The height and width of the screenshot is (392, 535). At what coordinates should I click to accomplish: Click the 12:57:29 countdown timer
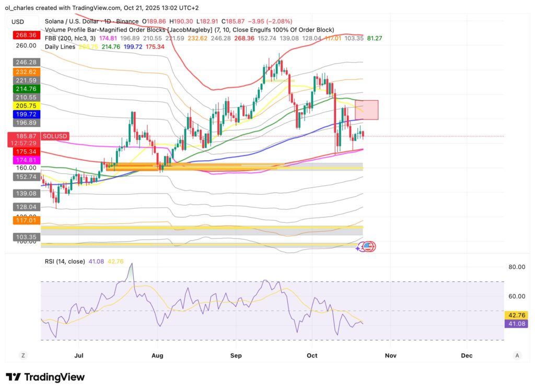pyautogui.click(x=24, y=143)
